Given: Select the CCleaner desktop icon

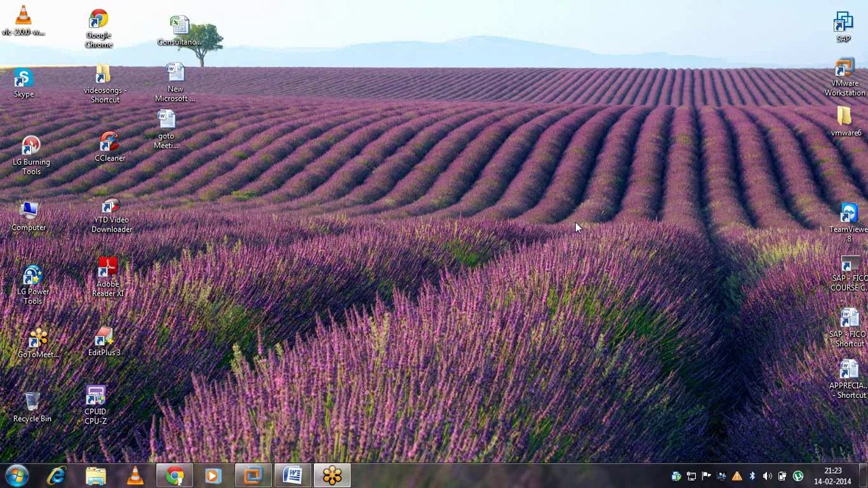Looking at the screenshot, I should pos(110,147).
